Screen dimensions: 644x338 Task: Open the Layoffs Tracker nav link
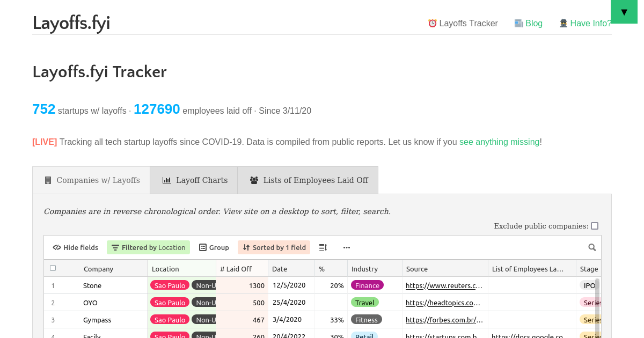463,23
